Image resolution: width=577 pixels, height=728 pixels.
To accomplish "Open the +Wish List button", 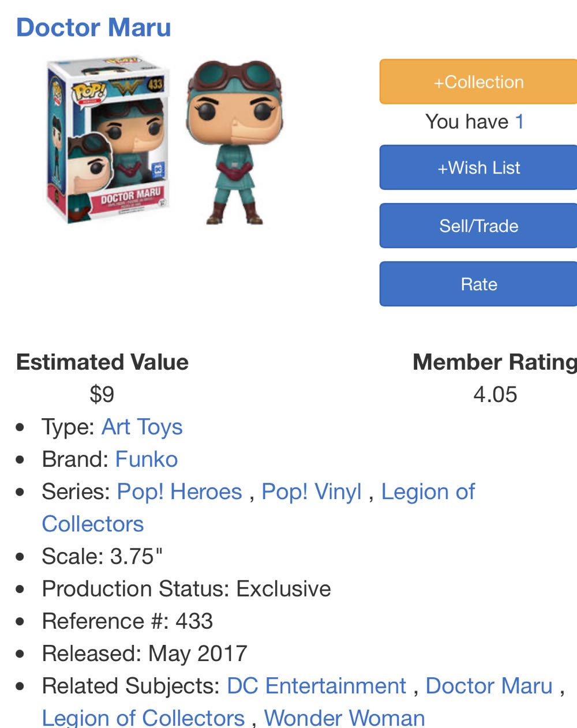I will pyautogui.click(x=477, y=167).
